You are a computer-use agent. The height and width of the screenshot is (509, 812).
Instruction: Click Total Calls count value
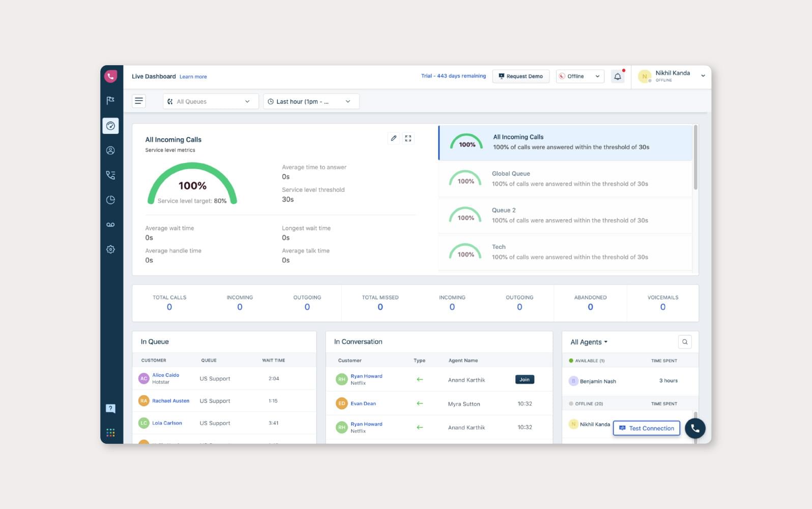pyautogui.click(x=169, y=307)
